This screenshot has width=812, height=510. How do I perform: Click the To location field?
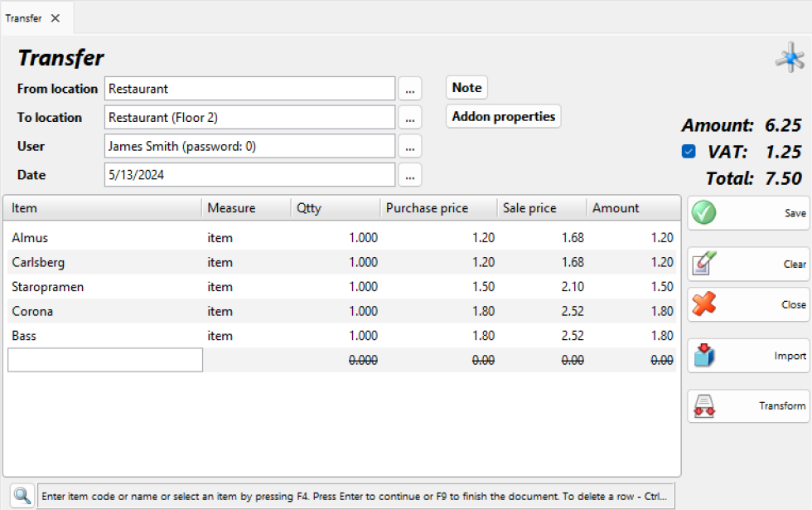(249, 118)
